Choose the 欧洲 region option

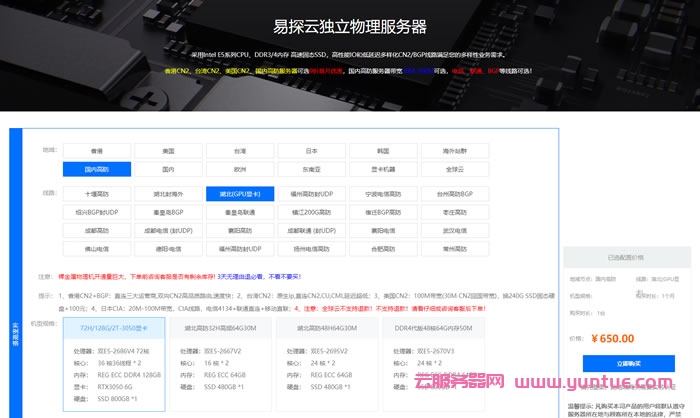[x=240, y=169]
